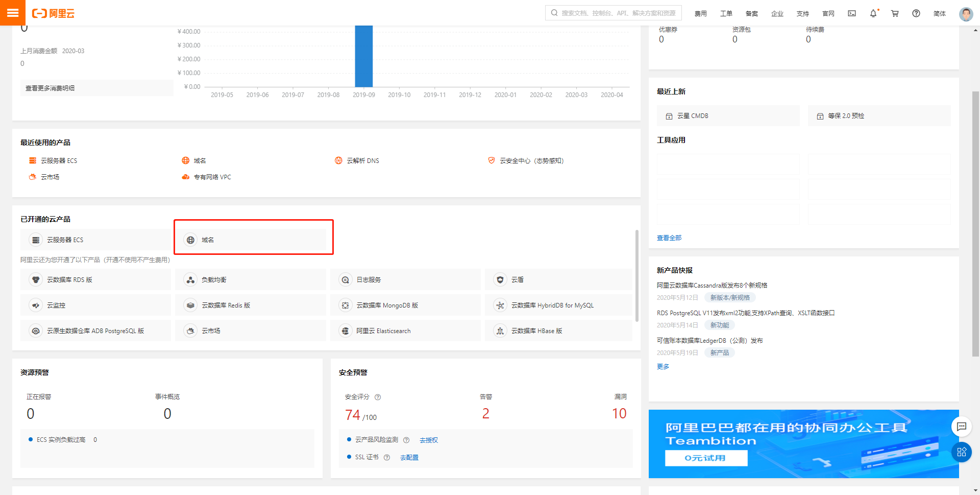Click ECS server icon in 已开通的云产品

[x=36, y=240]
